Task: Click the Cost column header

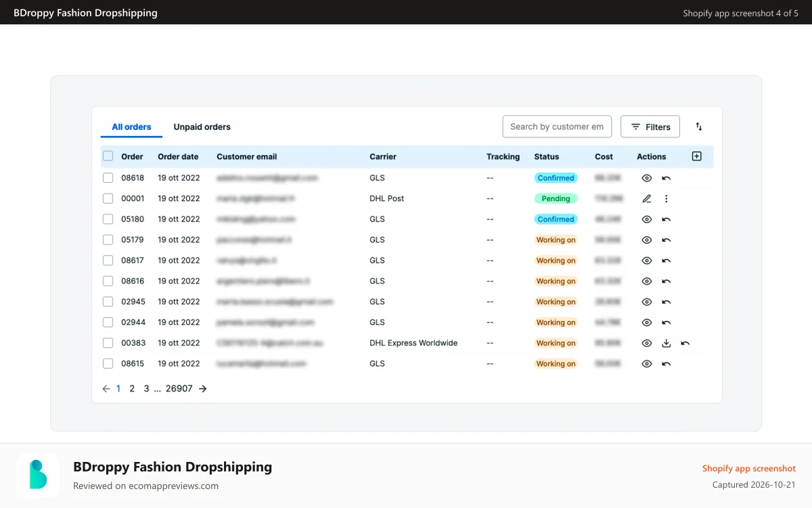Action: click(x=604, y=156)
